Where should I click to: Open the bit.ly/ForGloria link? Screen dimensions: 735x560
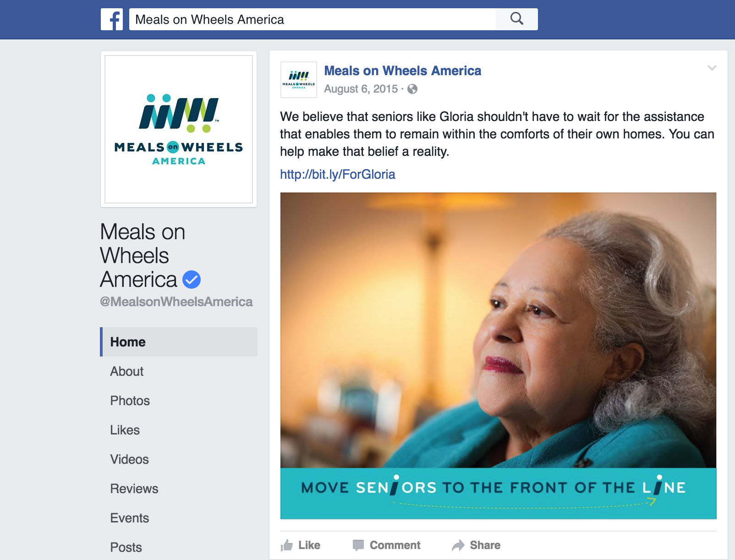338,174
